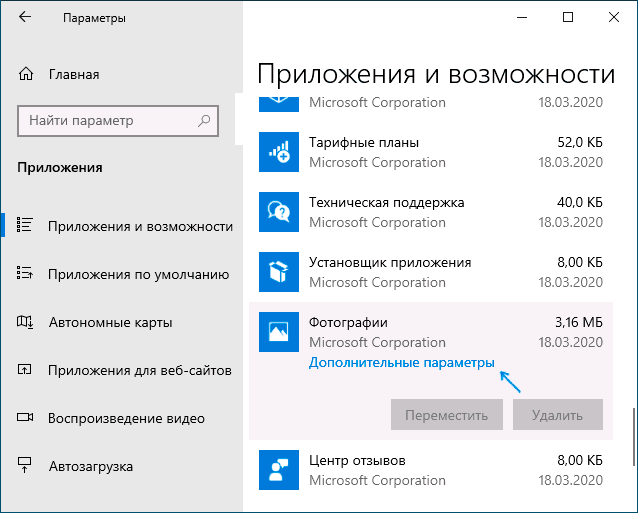Open the Главная home icon

pyautogui.click(x=26, y=74)
